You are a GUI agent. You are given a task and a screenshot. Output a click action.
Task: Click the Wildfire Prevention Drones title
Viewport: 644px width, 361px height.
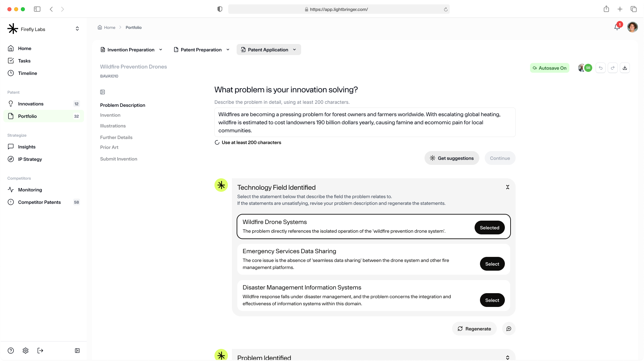[x=133, y=66]
